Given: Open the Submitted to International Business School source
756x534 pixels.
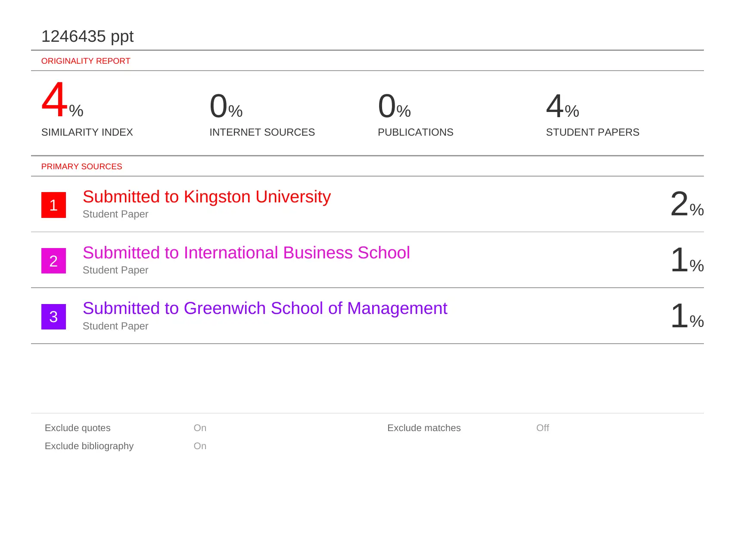Looking at the screenshot, I should pyautogui.click(x=246, y=253).
